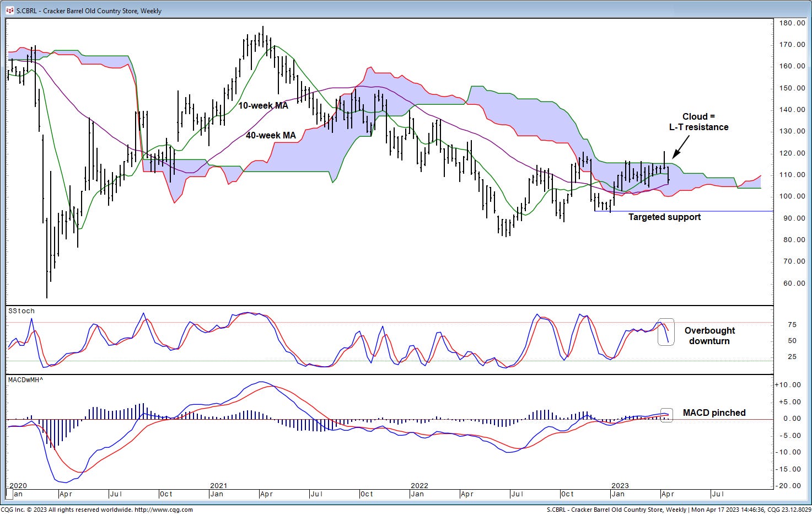Click the 150.00 price axis label
The height and width of the screenshot is (514, 812).
pyautogui.click(x=793, y=88)
